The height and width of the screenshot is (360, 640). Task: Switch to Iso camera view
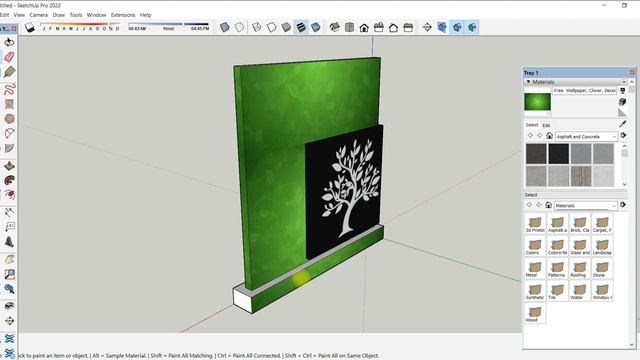(334, 27)
